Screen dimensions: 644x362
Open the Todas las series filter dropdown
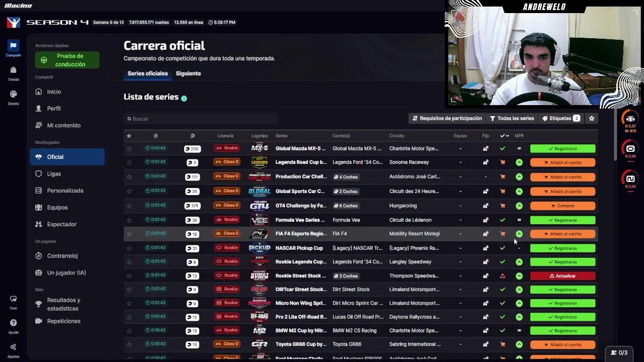pos(512,119)
